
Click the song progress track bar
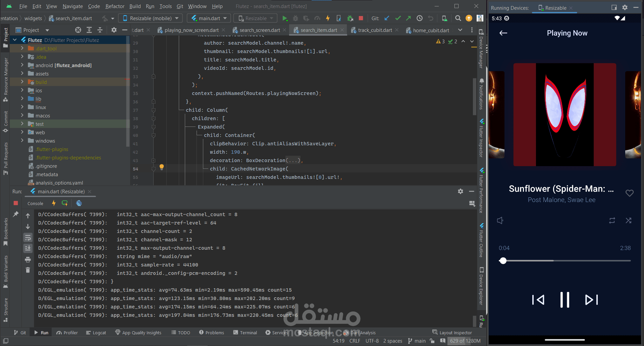click(565, 261)
